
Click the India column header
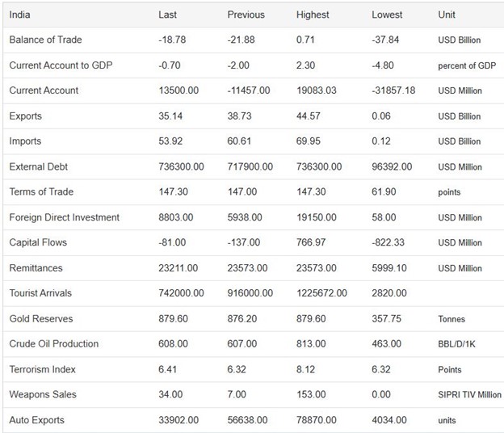pyautogui.click(x=20, y=15)
